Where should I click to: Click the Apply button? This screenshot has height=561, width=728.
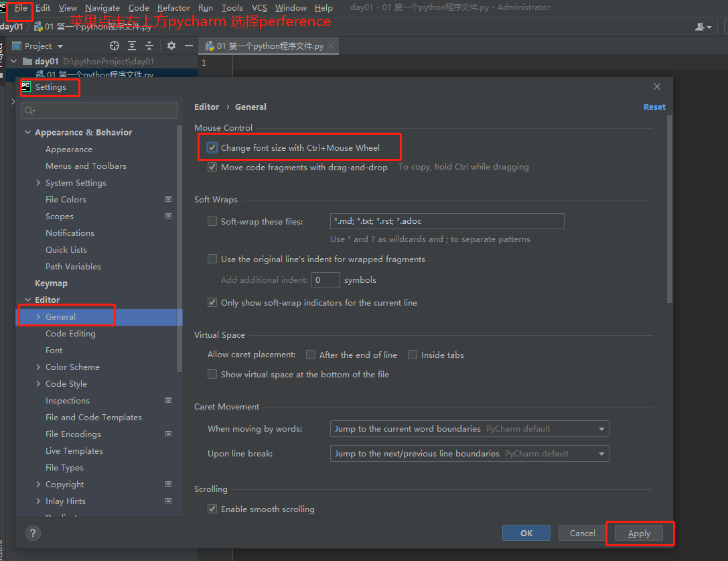(639, 534)
